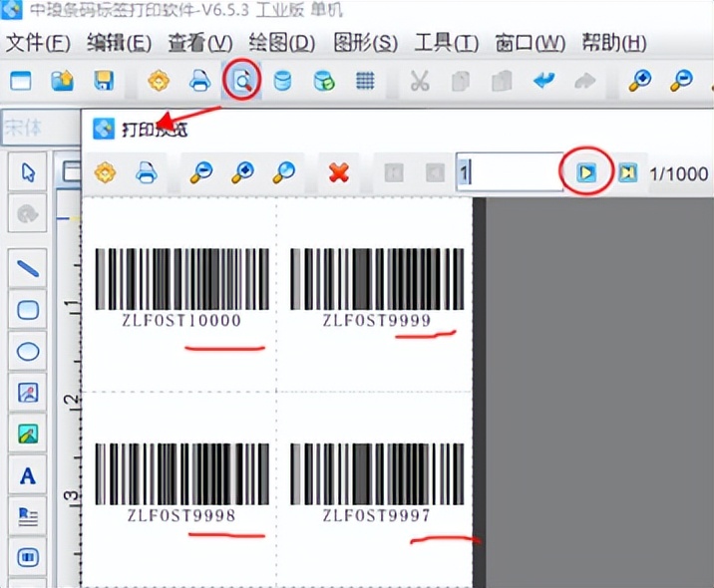
Task: Click the 宋体 font name box
Action: (x=40, y=128)
